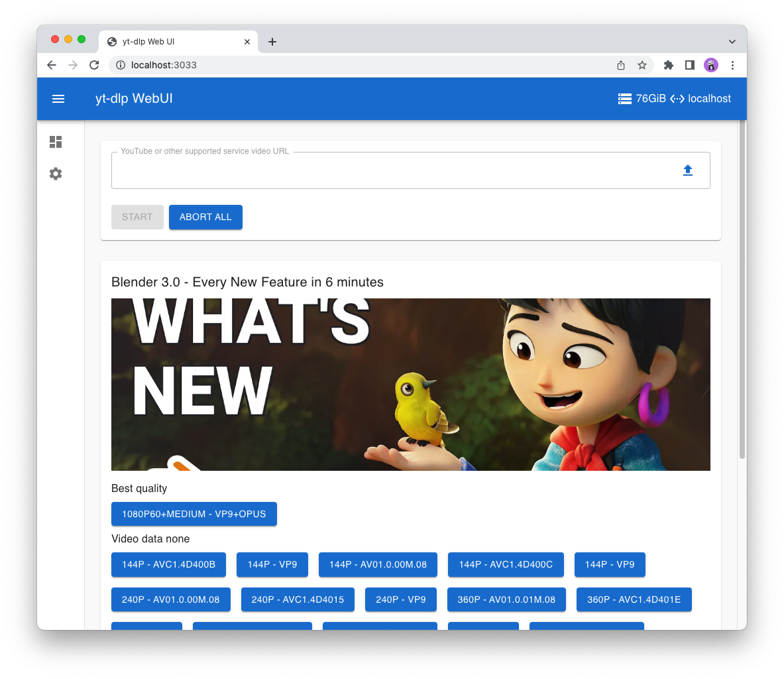Select 144P - AVC1.4D400B format
Viewport: 784px width, 679px height.
168,564
